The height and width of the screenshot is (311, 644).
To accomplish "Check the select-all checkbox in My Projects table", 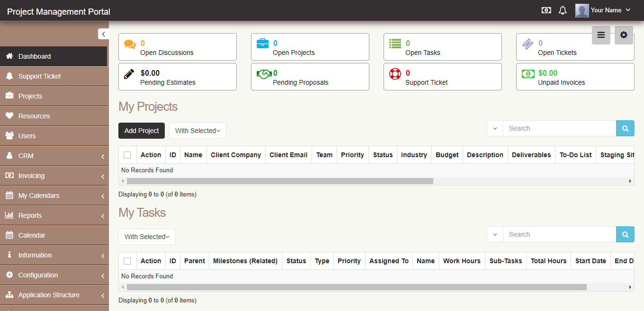I will tap(127, 154).
